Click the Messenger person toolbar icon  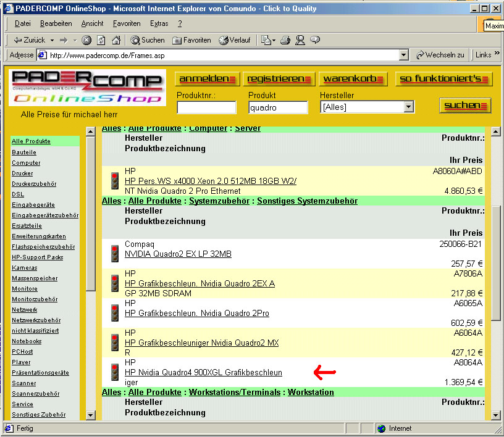coord(300,40)
